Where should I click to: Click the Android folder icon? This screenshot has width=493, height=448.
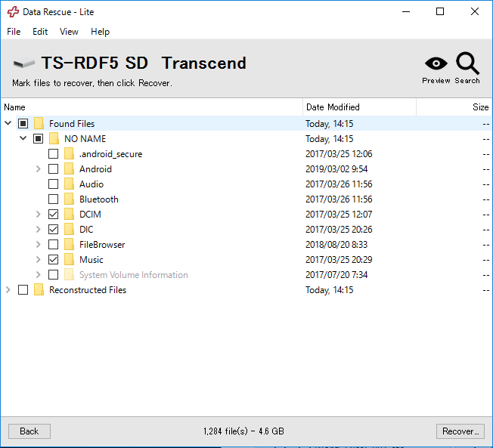pyautogui.click(x=69, y=169)
